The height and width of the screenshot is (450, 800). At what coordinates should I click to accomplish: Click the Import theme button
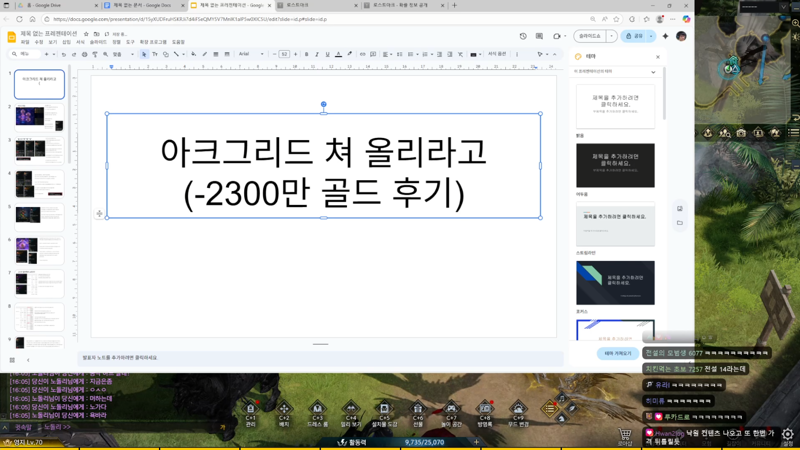pyautogui.click(x=618, y=354)
